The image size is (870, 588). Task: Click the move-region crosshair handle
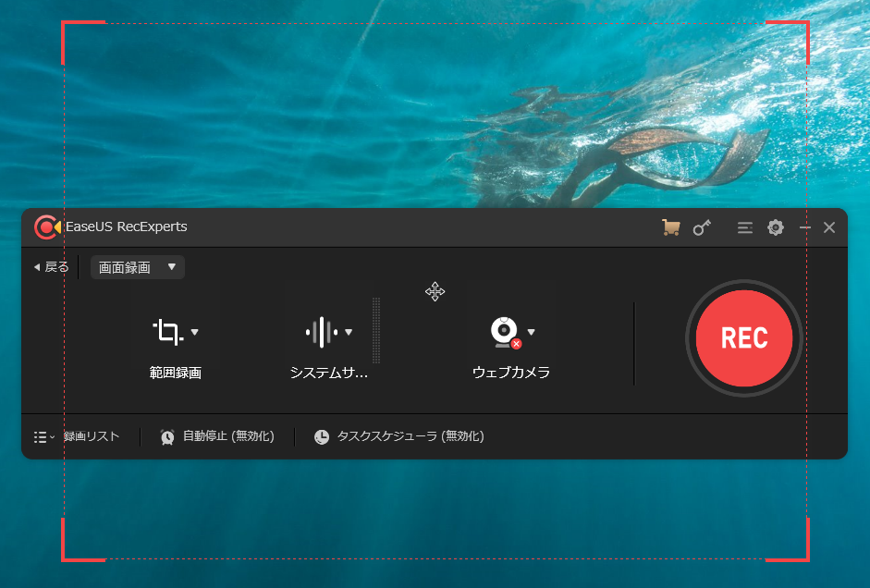tap(435, 291)
